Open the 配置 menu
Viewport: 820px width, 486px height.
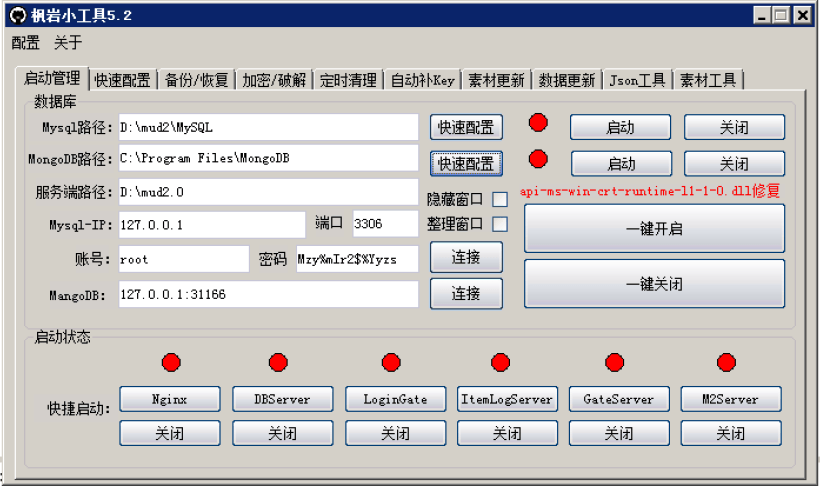point(26,42)
